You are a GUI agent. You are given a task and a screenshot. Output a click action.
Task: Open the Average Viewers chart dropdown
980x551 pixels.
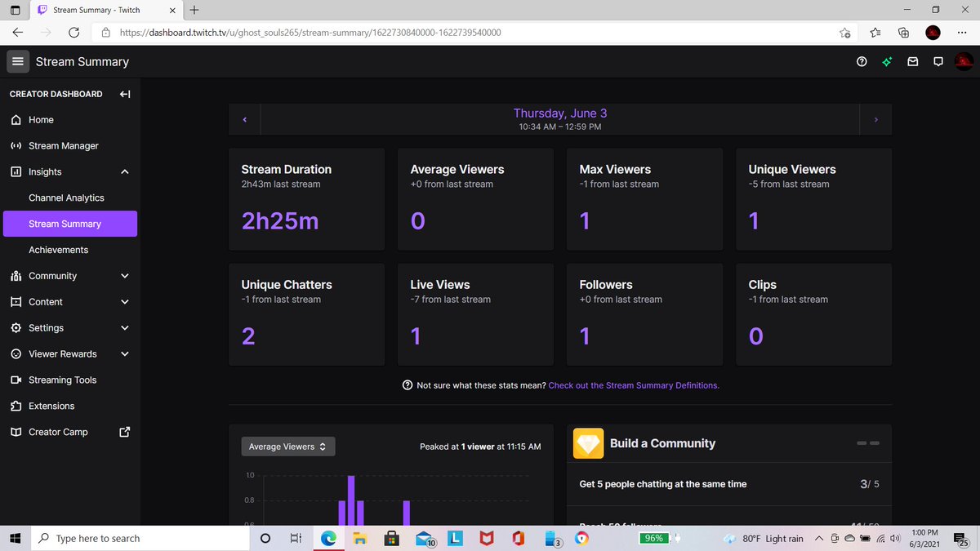(288, 447)
